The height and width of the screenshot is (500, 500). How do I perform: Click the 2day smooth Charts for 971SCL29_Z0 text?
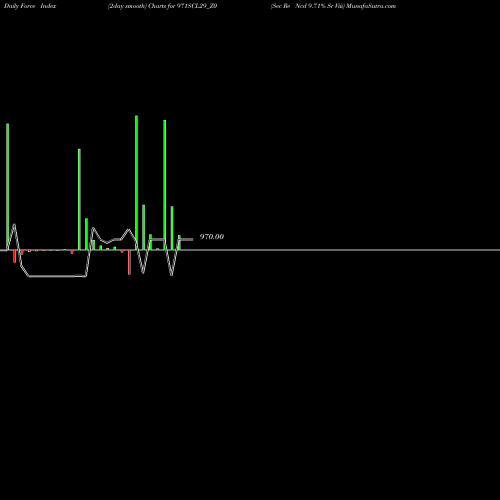(x=163, y=6)
